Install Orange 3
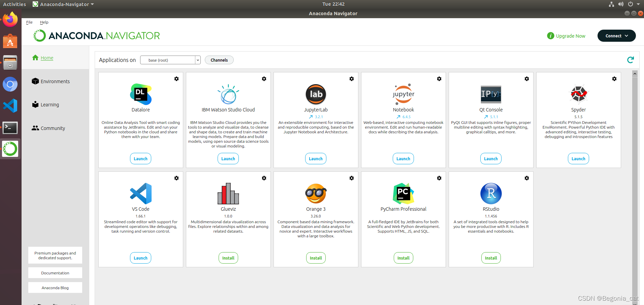The image size is (644, 305). click(316, 258)
